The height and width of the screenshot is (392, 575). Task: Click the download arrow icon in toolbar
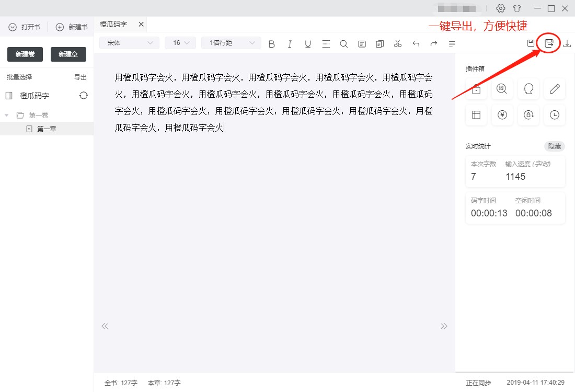(x=567, y=43)
